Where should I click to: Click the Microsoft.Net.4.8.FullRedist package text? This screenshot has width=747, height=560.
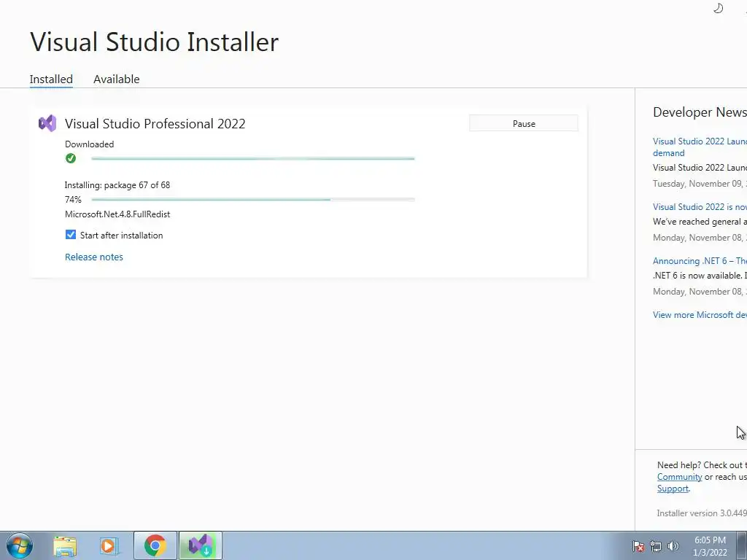(117, 214)
